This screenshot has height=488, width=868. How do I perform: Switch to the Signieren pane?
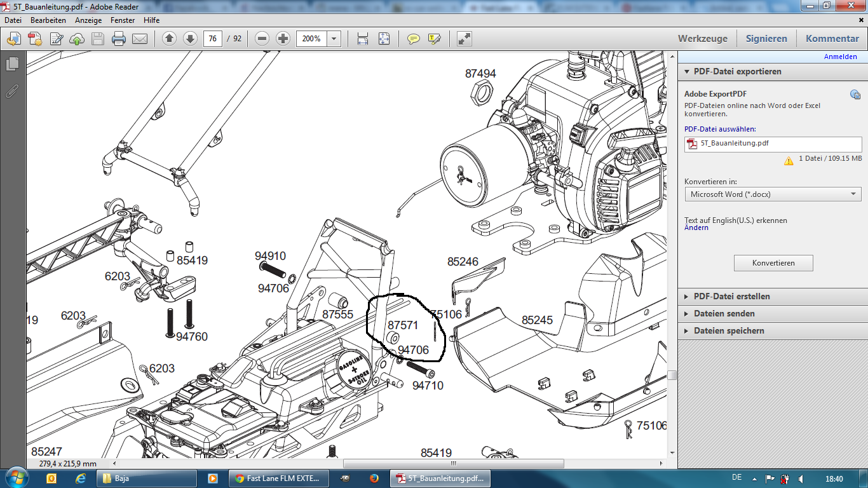(x=766, y=39)
